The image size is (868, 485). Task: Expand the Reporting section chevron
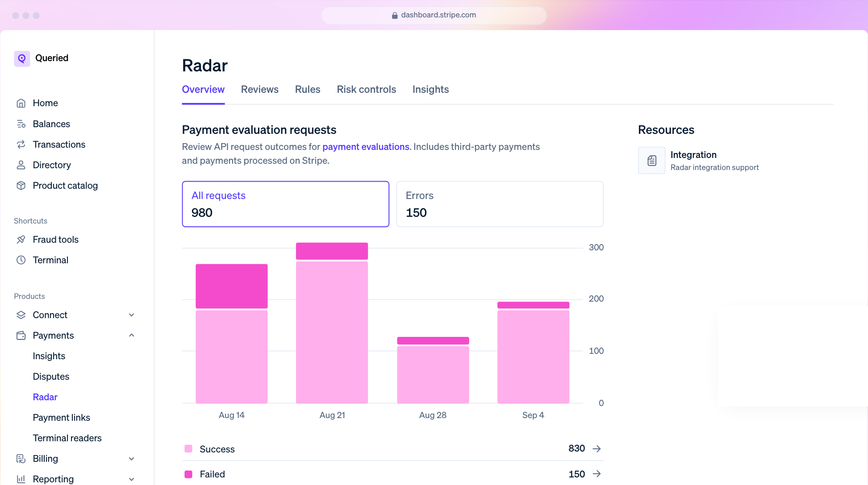[132, 479]
